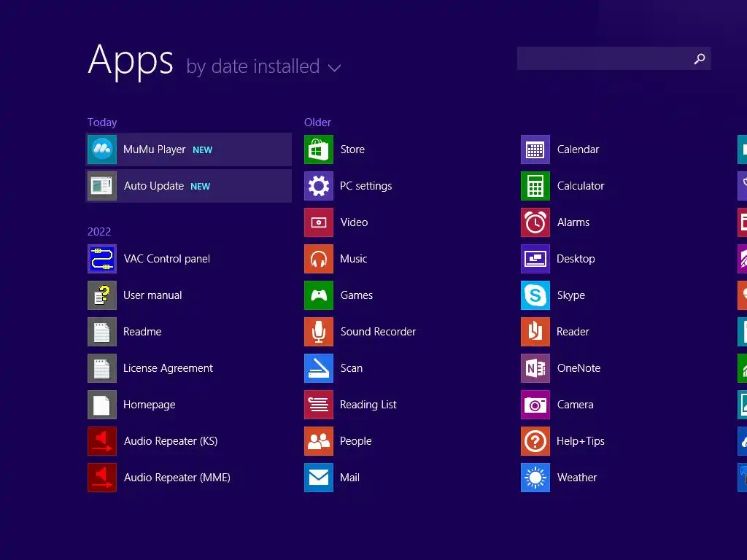Click the 'Today' group header

[102, 122]
